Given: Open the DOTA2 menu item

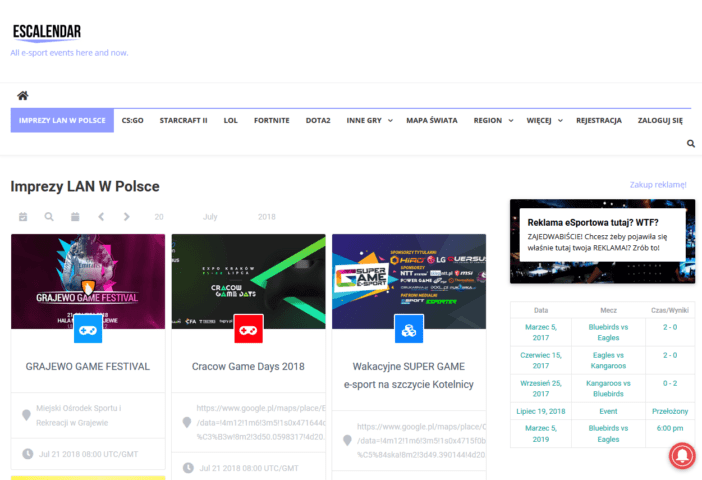Looking at the screenshot, I should point(318,120).
